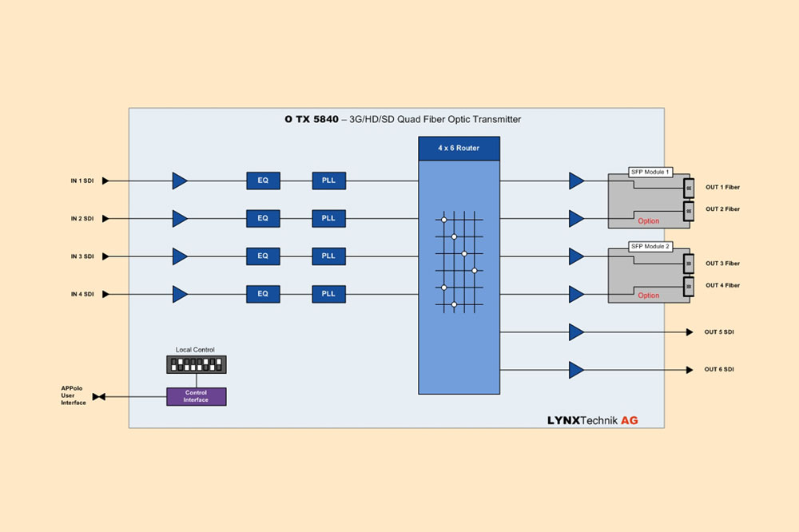799x532 pixels.
Task: Click the red Option text in SFP Module 1
Action: pyautogui.click(x=649, y=221)
